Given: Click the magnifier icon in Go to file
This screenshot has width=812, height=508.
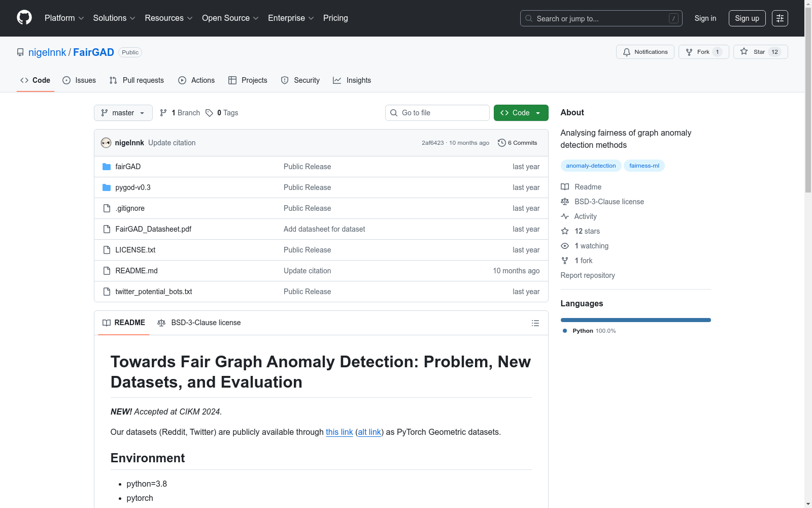Looking at the screenshot, I should [x=394, y=113].
